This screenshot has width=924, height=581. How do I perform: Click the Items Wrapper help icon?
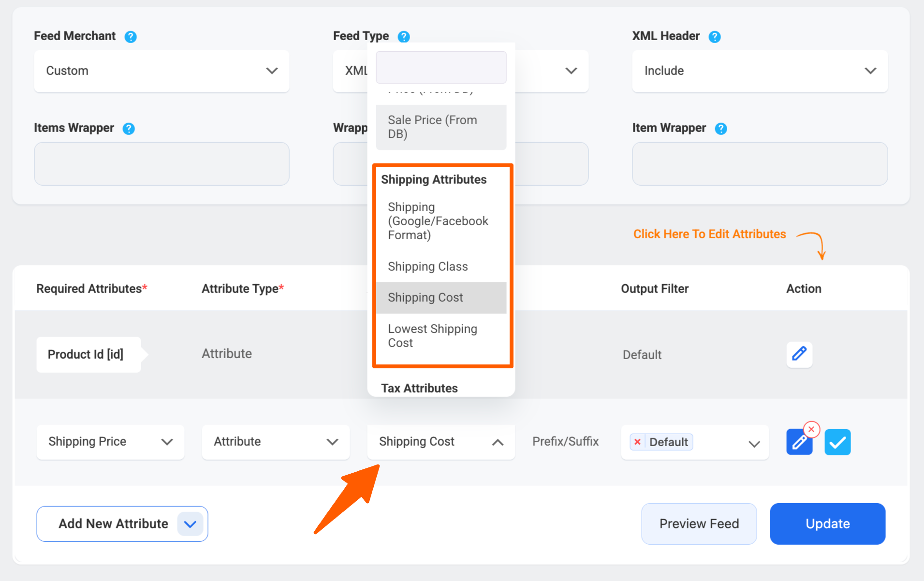point(128,129)
